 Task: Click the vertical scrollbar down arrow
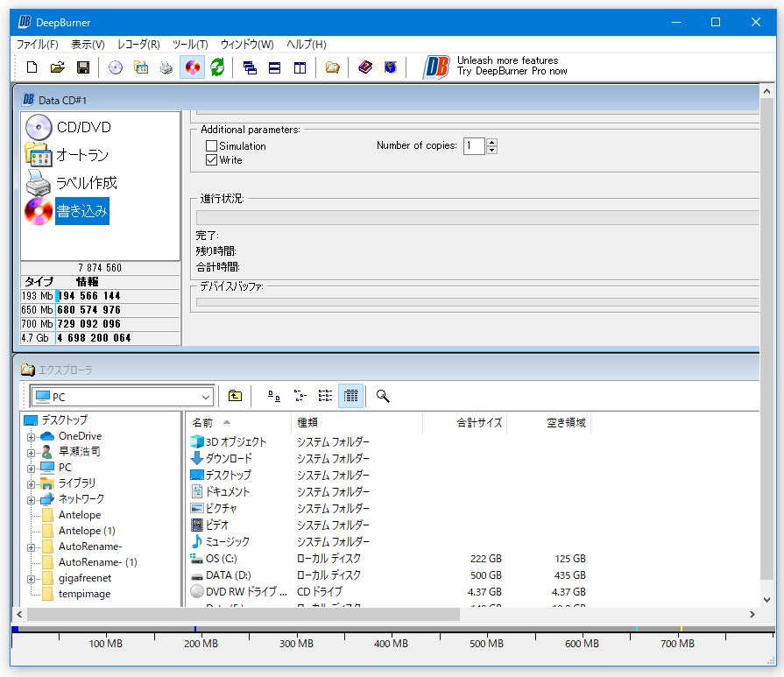(767, 600)
